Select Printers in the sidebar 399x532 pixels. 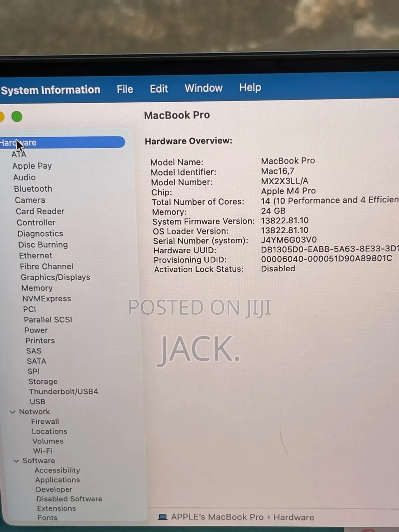tap(40, 340)
